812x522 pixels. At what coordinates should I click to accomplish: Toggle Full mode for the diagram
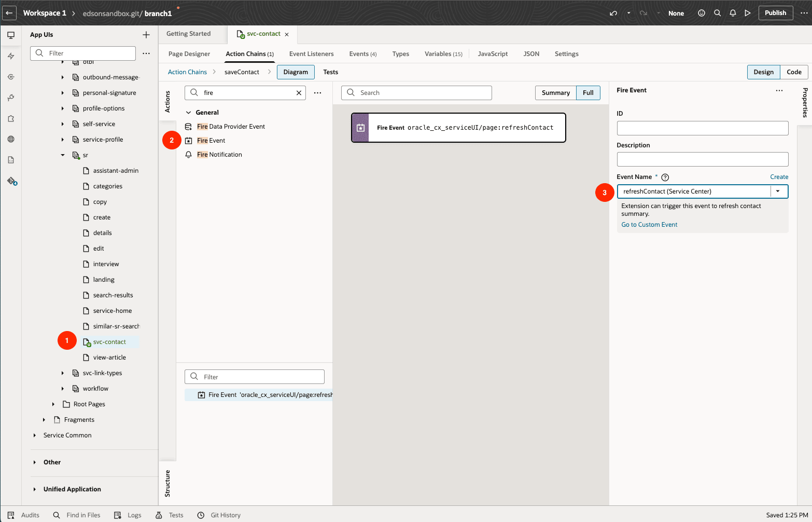coord(588,92)
